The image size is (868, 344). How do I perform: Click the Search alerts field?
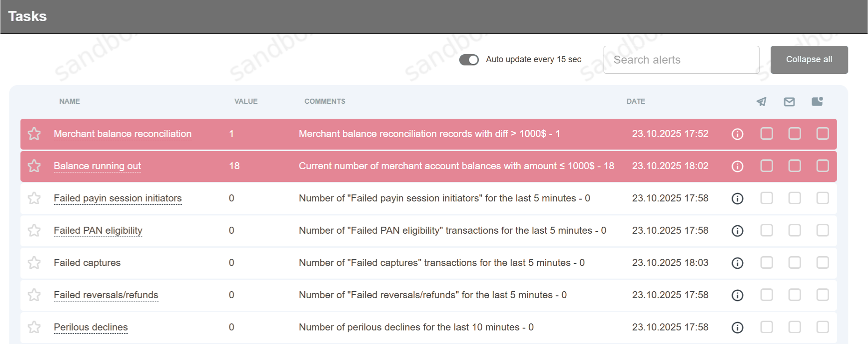[681, 60]
